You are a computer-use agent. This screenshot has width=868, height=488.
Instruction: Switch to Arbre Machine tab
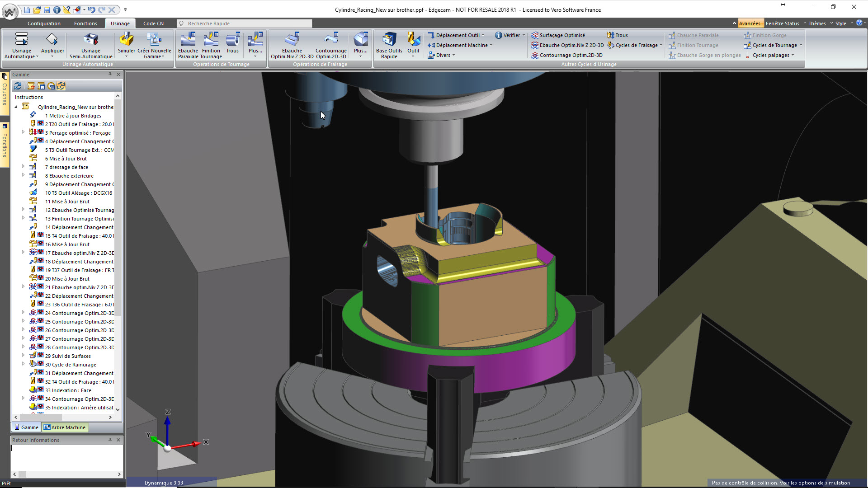[65, 427]
